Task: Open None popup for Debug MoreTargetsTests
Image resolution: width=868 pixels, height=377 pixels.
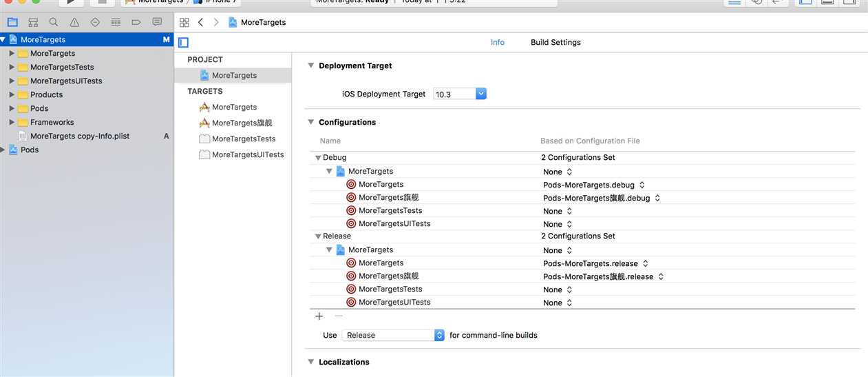Action: point(558,211)
